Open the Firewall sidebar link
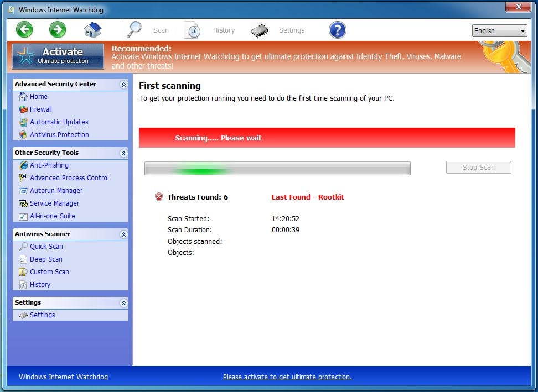 click(x=41, y=109)
